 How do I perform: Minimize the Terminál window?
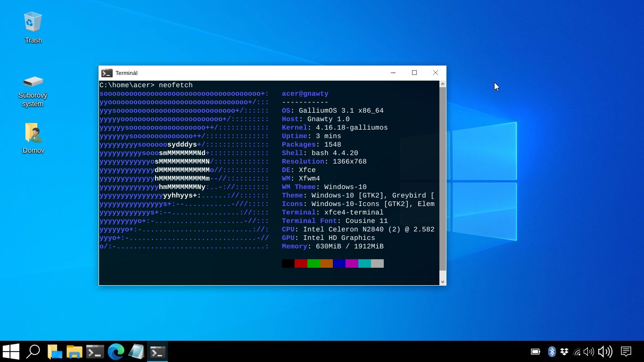pos(393,73)
